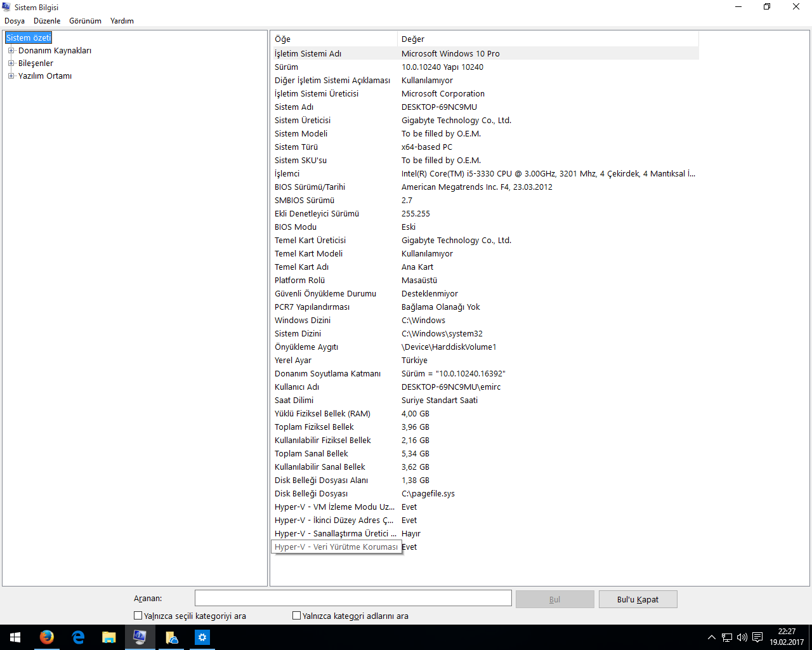Select the 'Toplam Sanal Bellek' row label

point(311,454)
